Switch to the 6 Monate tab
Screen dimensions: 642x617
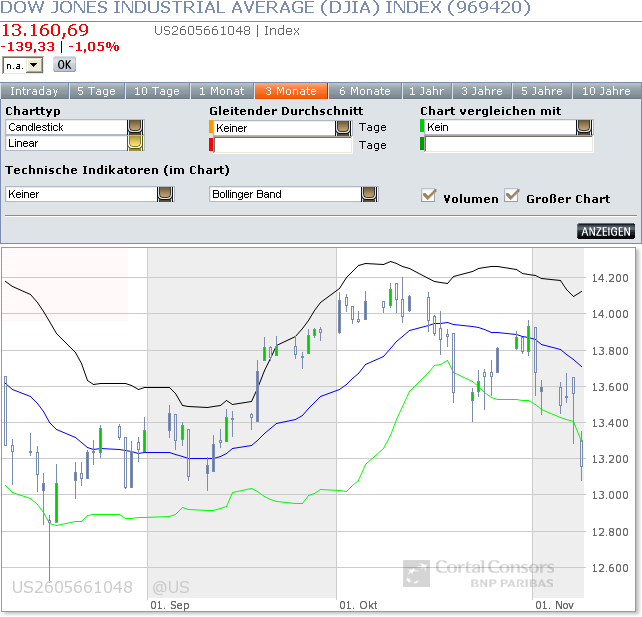(365, 91)
